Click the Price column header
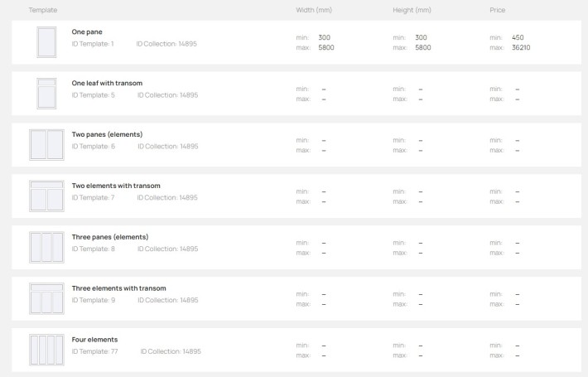588x377 pixels. point(497,10)
